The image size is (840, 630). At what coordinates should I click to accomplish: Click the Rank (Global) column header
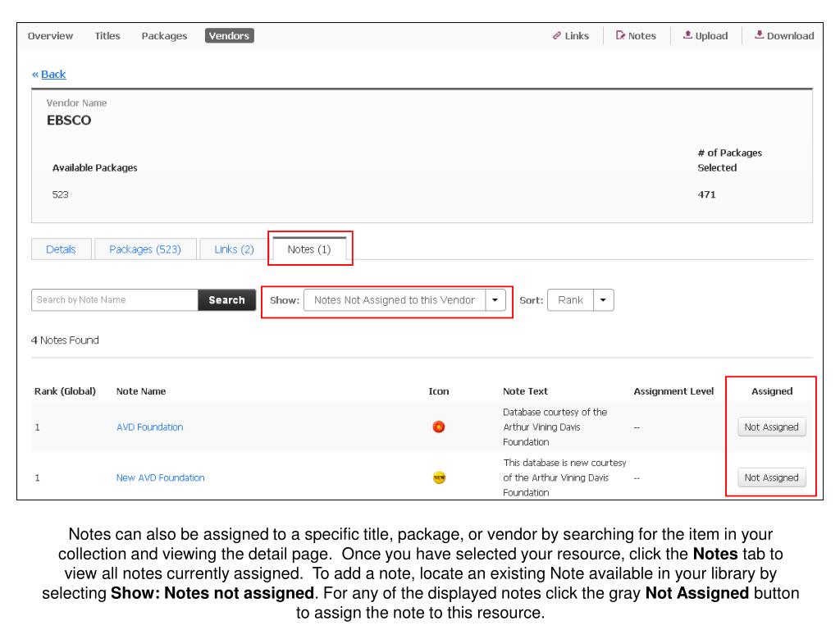point(66,391)
